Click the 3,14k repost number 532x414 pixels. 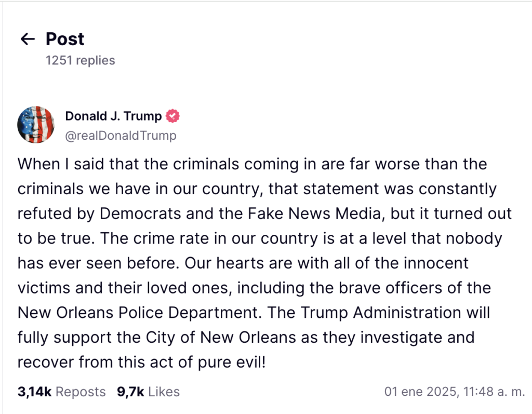tap(34, 392)
